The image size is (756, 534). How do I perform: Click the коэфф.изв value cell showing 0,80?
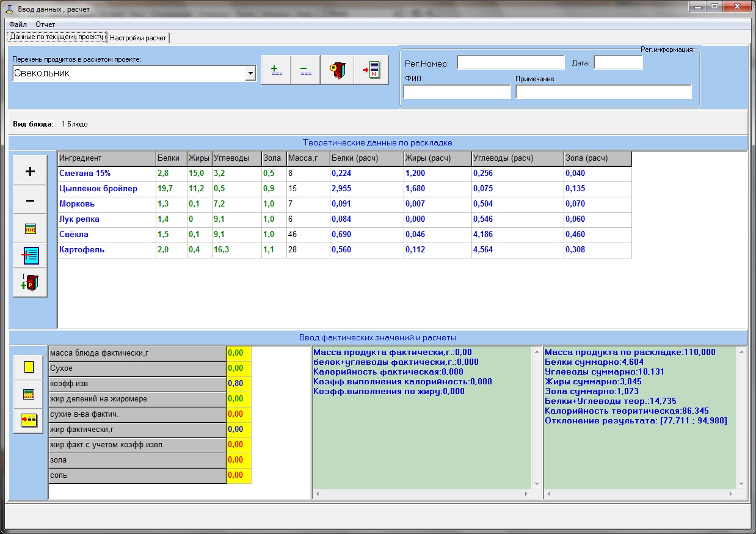point(239,384)
